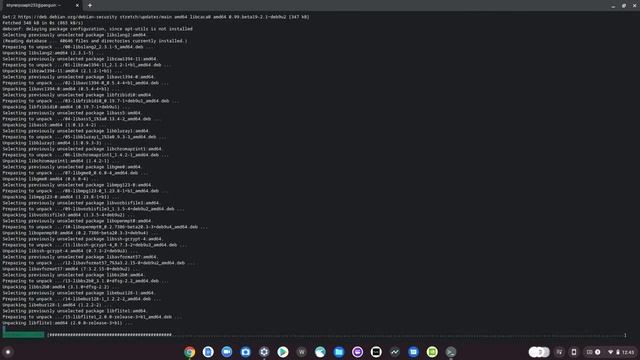The width and height of the screenshot is (640, 360).
Task: Open the Settings gear on the shelf
Action: [x=264, y=352]
